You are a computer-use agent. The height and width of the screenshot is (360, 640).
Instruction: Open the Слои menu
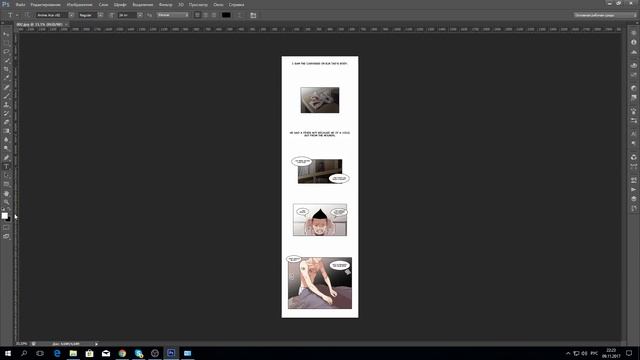(x=104, y=4)
